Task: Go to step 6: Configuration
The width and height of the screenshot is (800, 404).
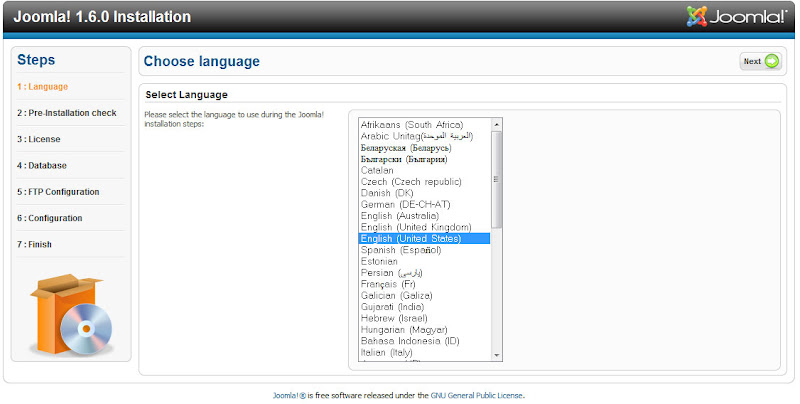Action: (x=49, y=218)
